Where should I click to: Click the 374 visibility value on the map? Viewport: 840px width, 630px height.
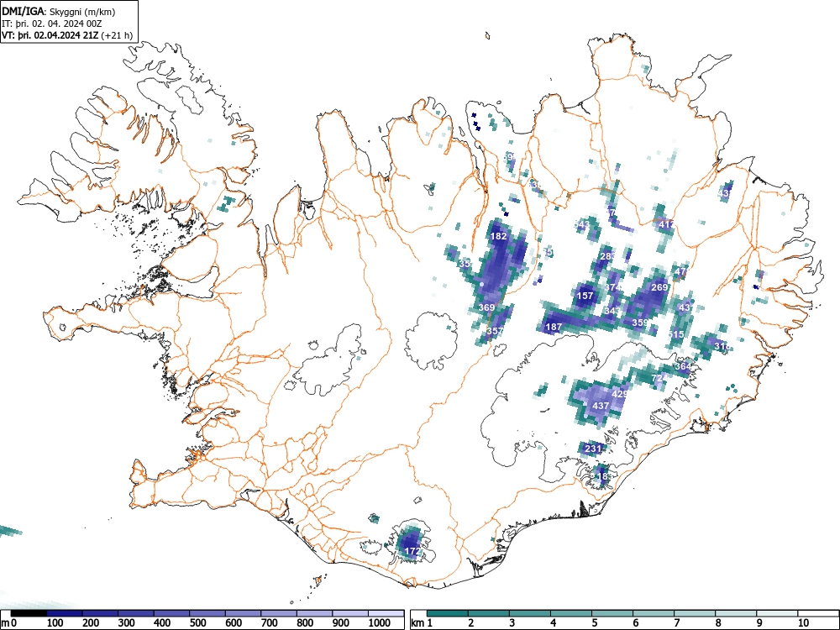612,287
